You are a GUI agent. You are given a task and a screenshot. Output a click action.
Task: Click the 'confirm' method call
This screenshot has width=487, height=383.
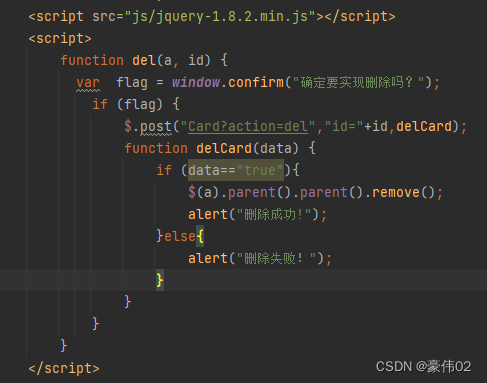(256, 82)
